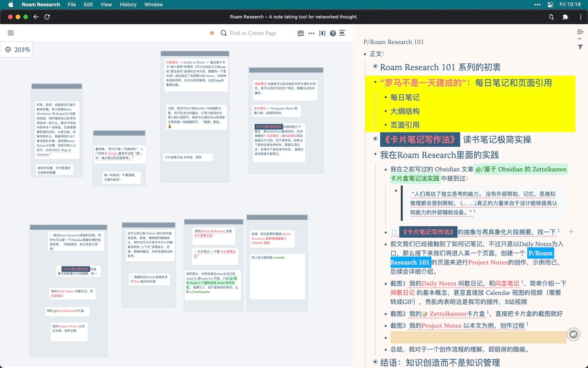Click the orange sync status dot

[x=212, y=33]
